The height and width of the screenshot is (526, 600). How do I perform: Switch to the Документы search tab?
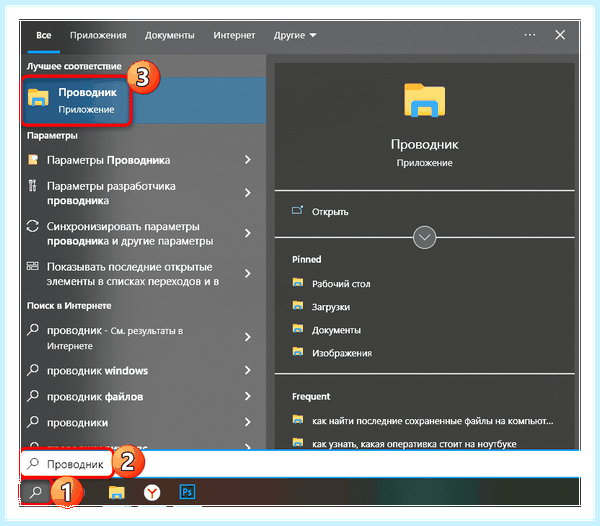click(x=170, y=35)
